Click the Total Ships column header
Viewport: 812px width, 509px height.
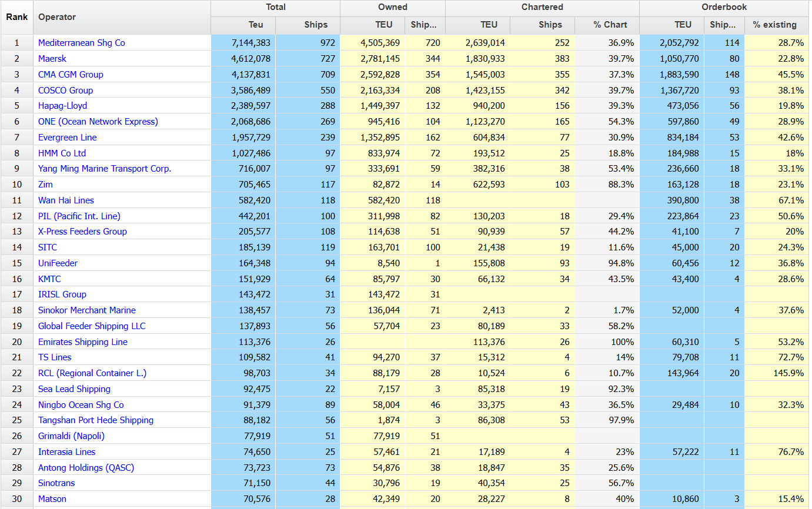tap(315, 25)
